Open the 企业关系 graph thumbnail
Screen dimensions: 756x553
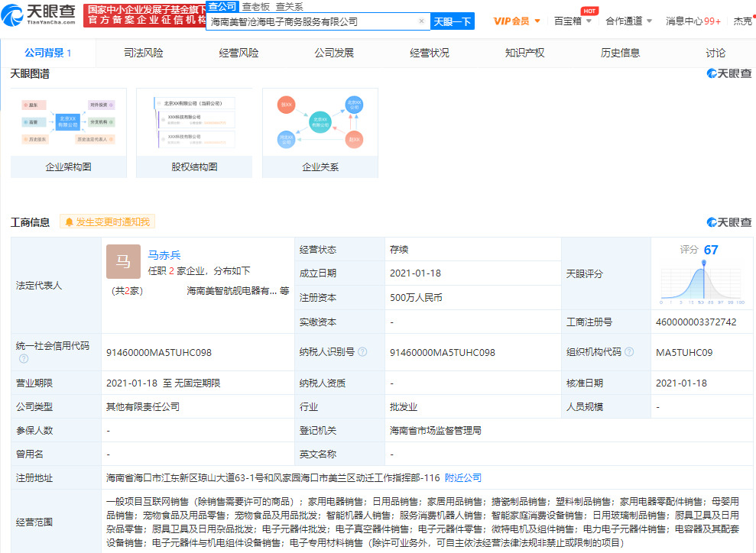[320, 133]
